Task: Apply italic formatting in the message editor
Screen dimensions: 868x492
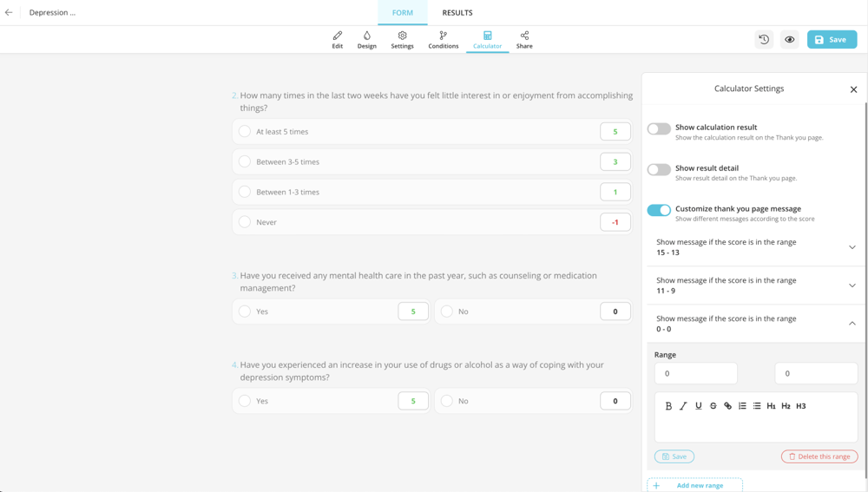Action: 683,406
